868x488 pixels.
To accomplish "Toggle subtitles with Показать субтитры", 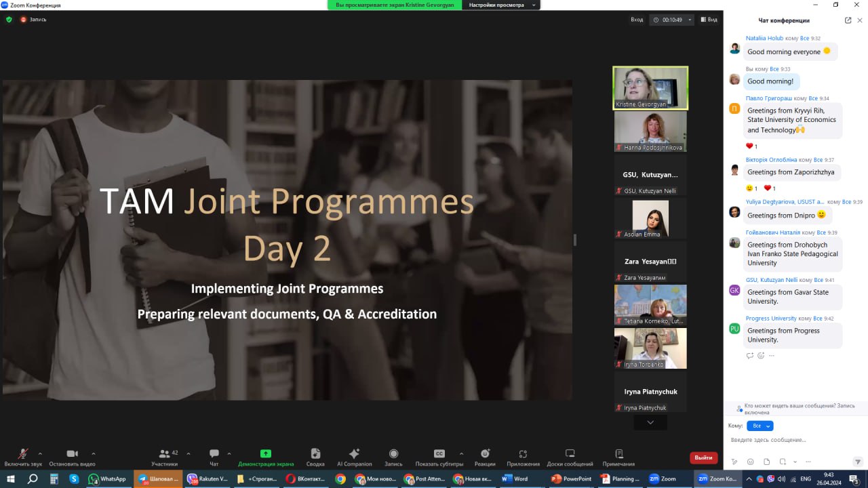I will pos(439,454).
